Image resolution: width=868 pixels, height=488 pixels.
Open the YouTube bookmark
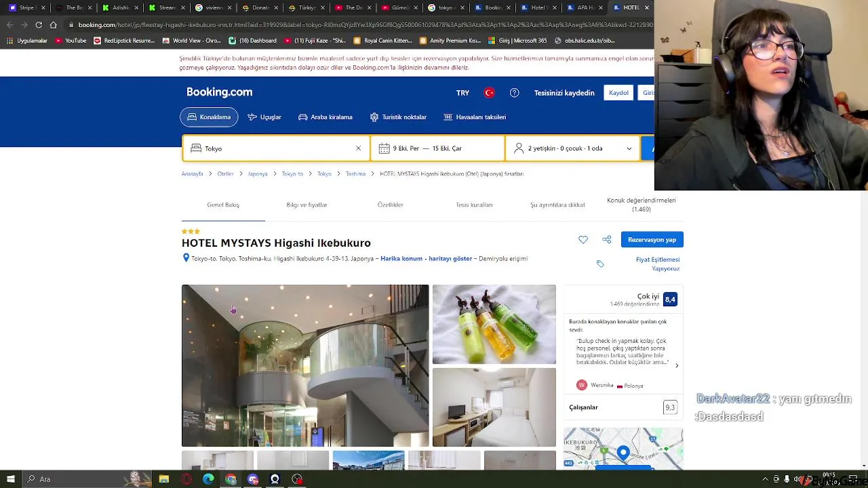click(71, 41)
